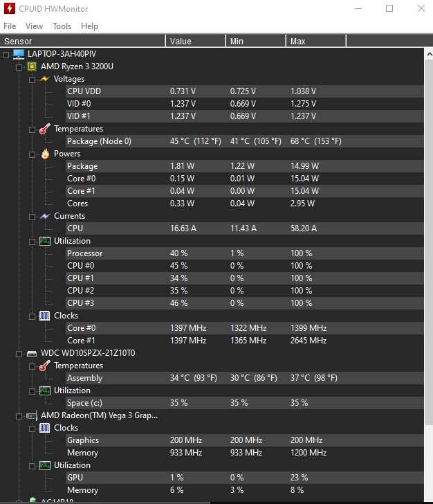
Task: Collapse the AMD Radeon Vega 3 node
Action: 19,416
